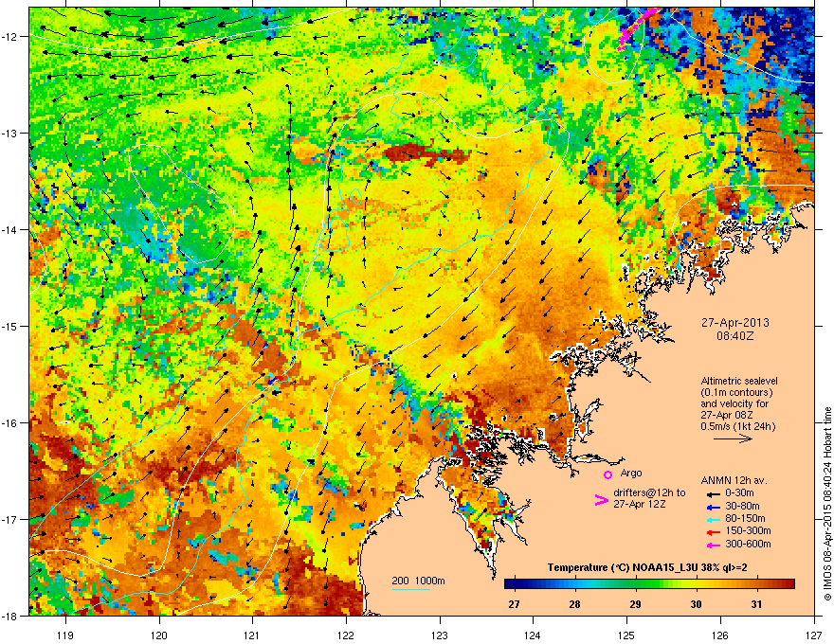Click the longitude axis label 127

click(x=814, y=635)
